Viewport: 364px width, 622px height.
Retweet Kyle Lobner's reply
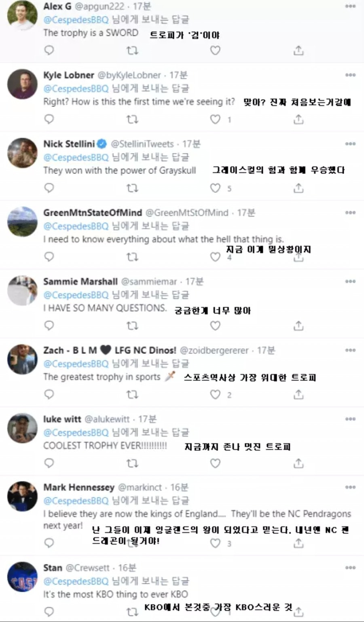[x=132, y=119]
